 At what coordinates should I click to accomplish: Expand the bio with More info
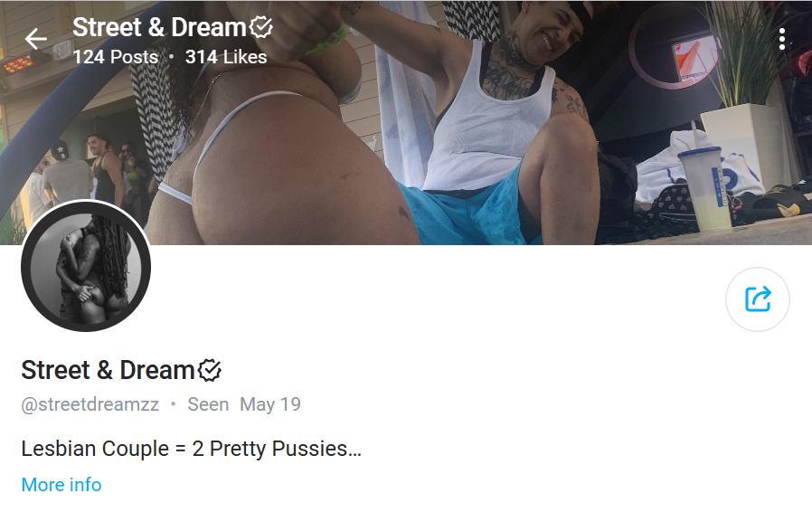click(61, 485)
